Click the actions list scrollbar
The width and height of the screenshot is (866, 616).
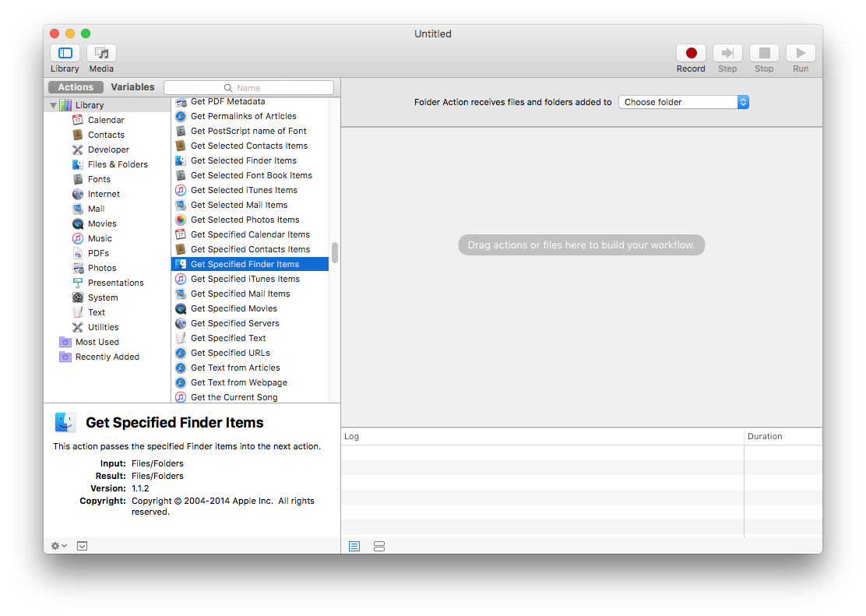(x=335, y=252)
